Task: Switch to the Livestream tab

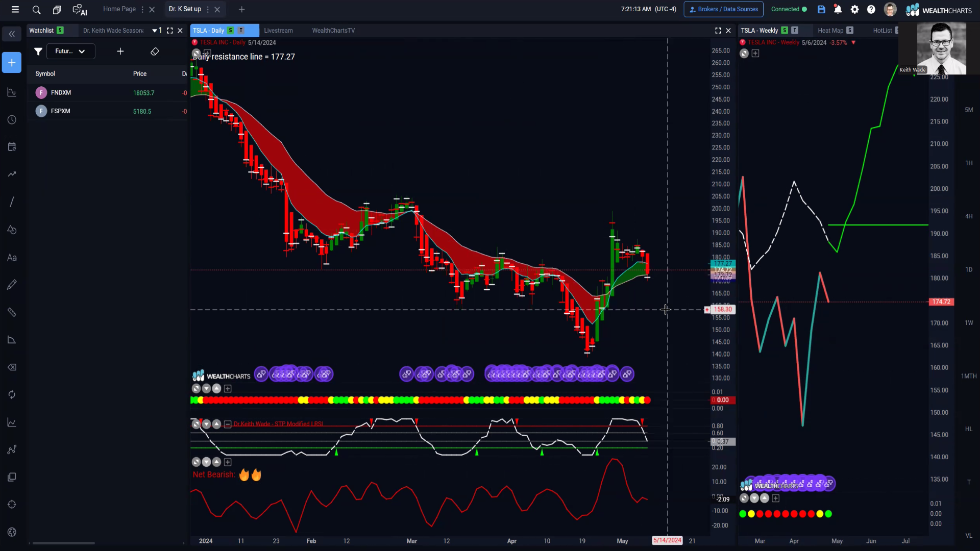Action: pos(278,31)
